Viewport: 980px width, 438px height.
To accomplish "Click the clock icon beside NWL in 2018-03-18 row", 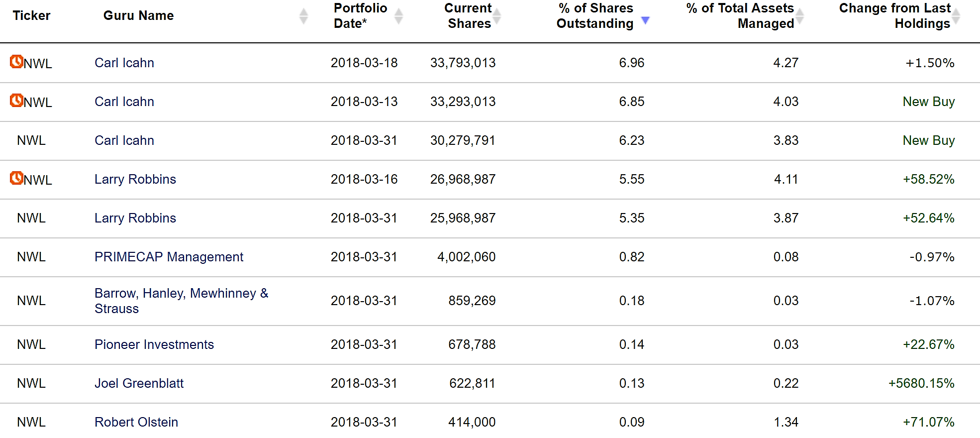I will [16, 61].
